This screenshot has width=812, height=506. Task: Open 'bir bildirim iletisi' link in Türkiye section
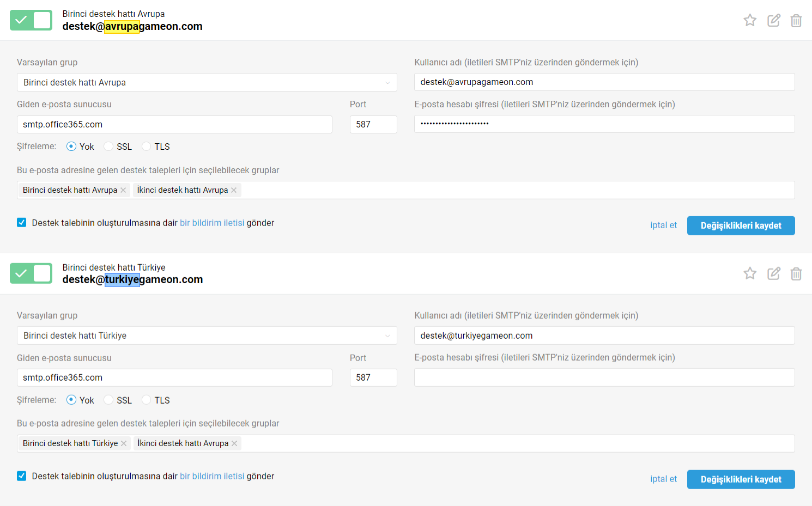[x=212, y=476]
